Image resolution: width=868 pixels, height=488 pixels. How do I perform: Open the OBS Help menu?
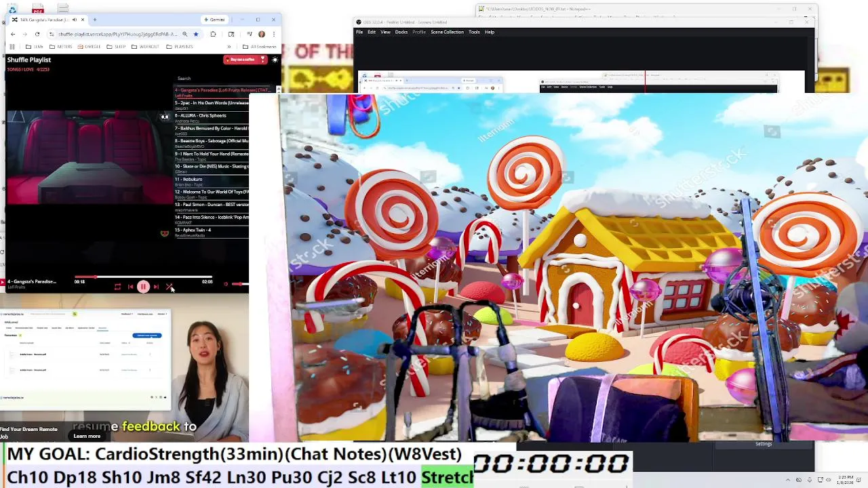pos(490,32)
